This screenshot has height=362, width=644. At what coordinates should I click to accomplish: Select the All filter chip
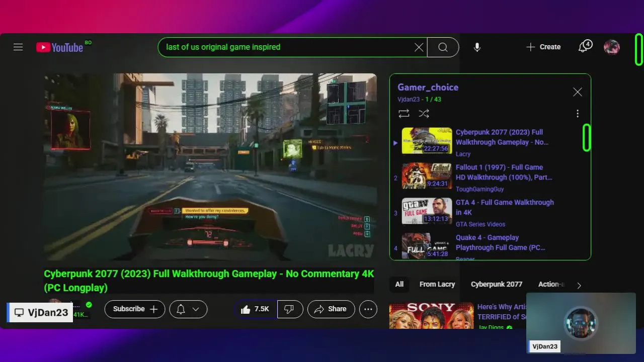(x=399, y=284)
